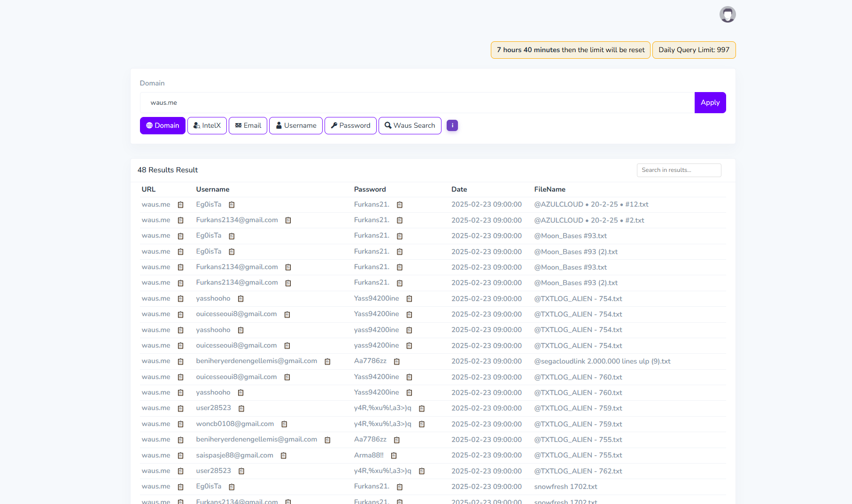Image resolution: width=852 pixels, height=504 pixels.
Task: Switch to Email search mode
Action: tap(248, 125)
